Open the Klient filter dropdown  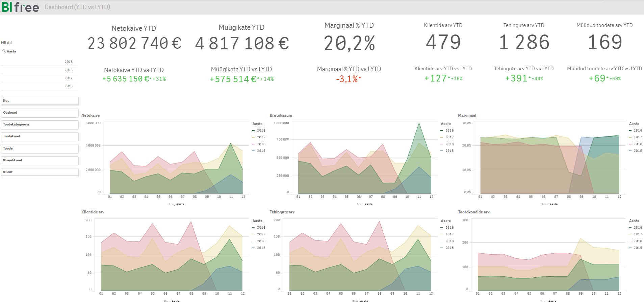40,172
